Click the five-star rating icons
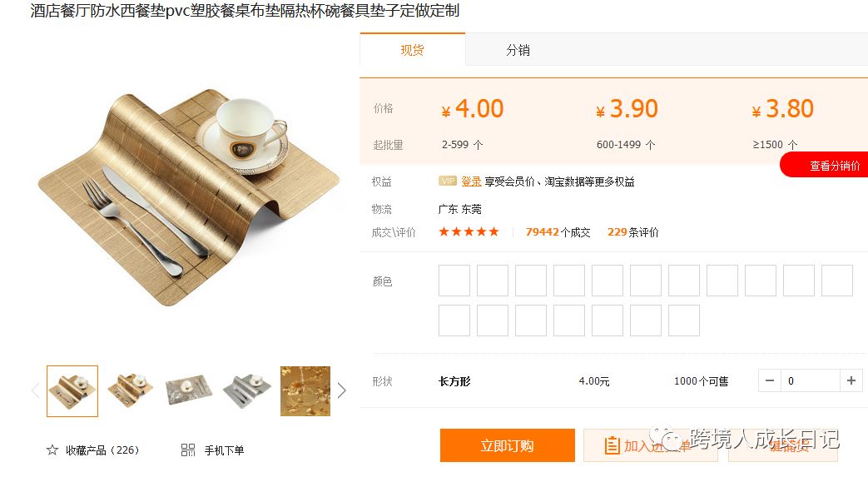This screenshot has width=868, height=477. [x=469, y=231]
